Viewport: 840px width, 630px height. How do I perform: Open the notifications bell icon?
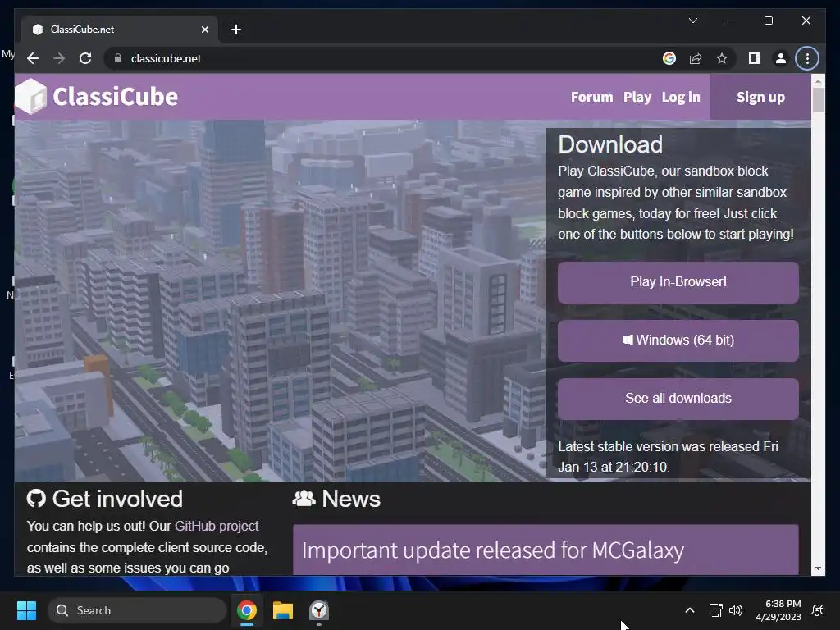click(818, 610)
